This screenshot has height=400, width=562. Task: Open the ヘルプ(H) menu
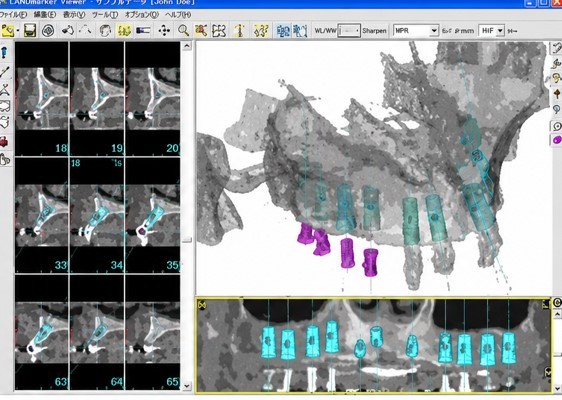[x=178, y=15]
